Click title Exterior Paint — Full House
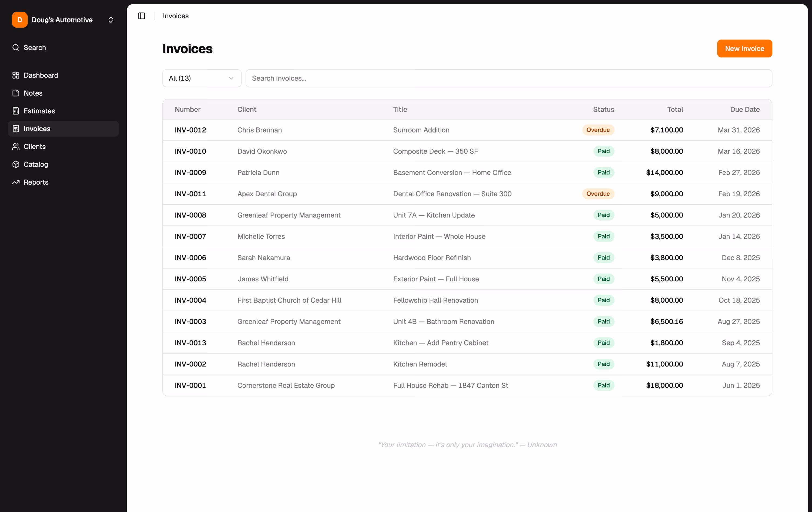Image resolution: width=812 pixels, height=512 pixels. [x=436, y=279]
